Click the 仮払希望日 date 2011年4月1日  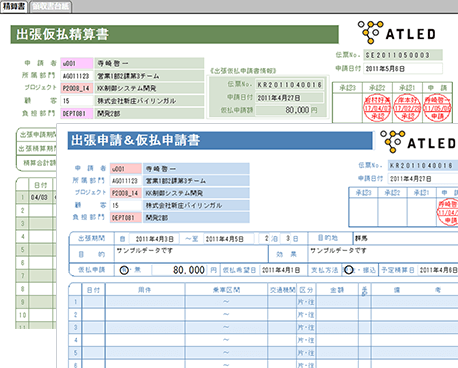pos(282,270)
